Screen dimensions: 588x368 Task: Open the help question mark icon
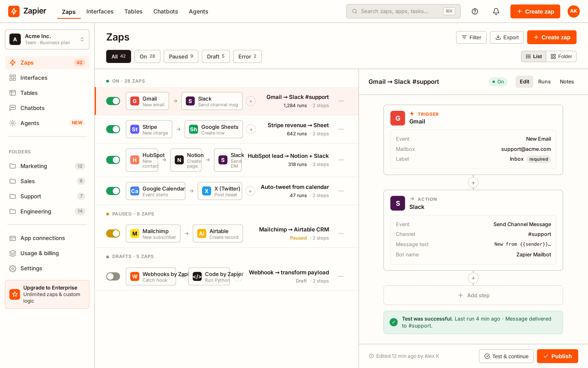(x=474, y=11)
